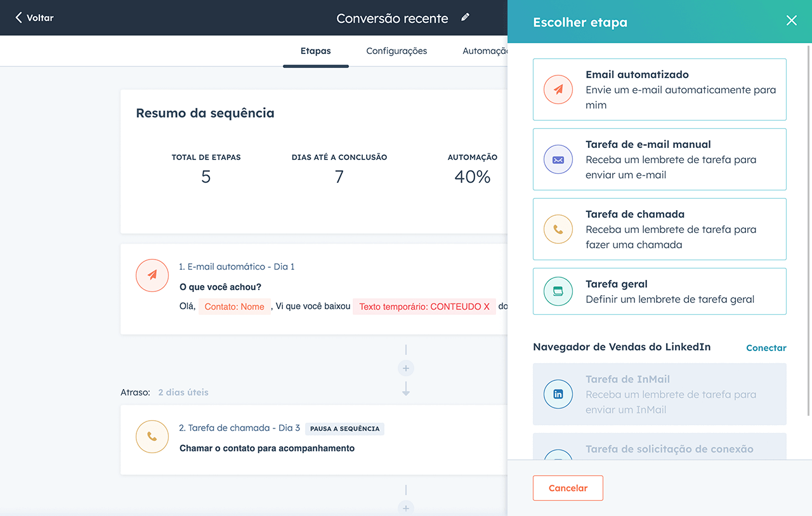812x516 pixels.
Task: Click the phone icon on step 2 call task
Action: 152,437
